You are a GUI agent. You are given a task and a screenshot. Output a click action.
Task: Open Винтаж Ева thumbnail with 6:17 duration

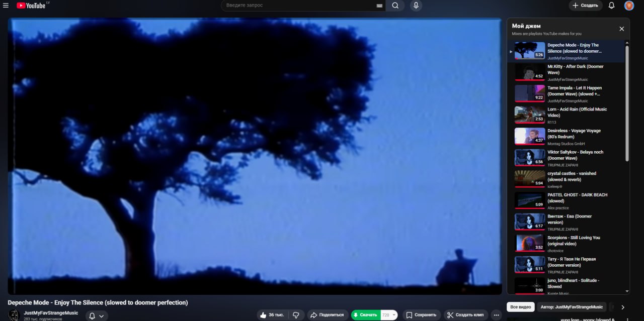(x=529, y=222)
